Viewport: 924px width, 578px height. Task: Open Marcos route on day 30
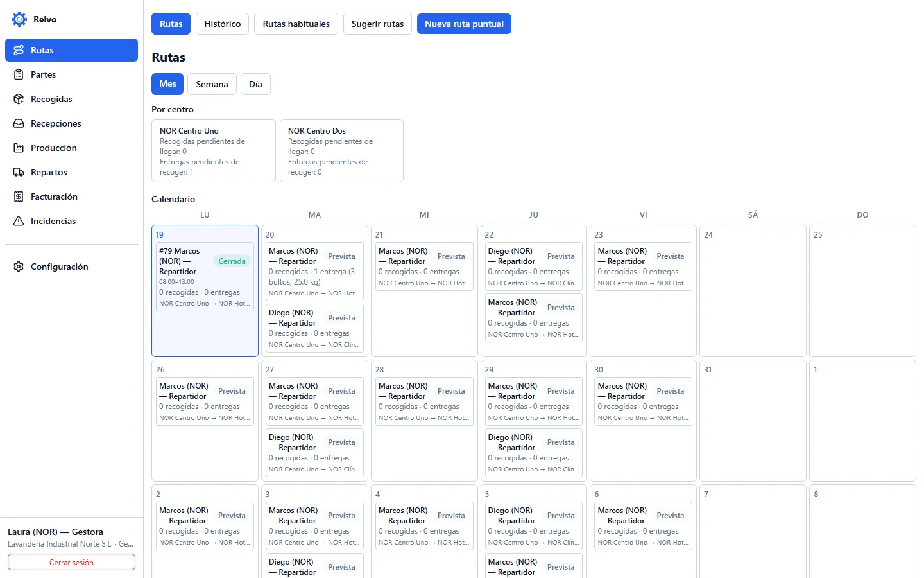[x=644, y=401]
